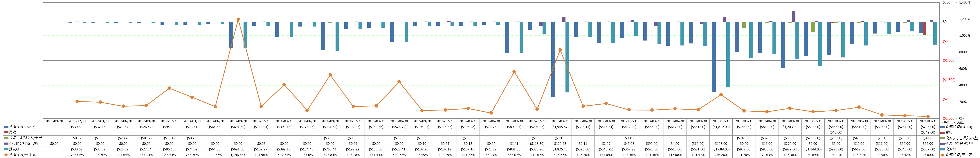Click the ($1,945.87) CAPEX cell
This screenshot has width=980, height=158.
point(560,127)
